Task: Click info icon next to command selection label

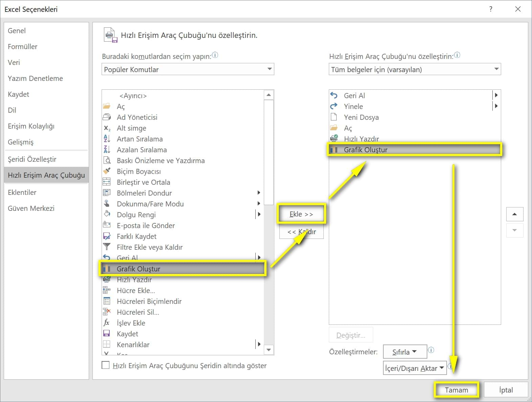Action: pyautogui.click(x=215, y=55)
